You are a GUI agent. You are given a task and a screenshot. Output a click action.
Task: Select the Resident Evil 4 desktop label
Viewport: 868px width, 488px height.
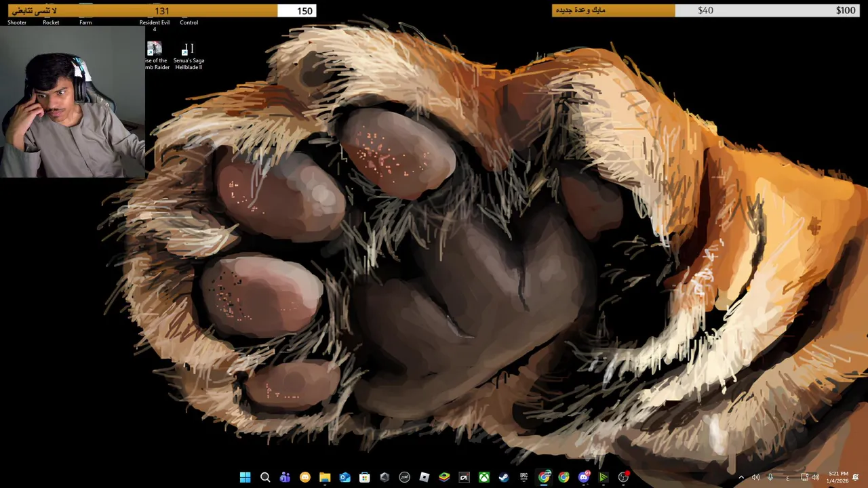click(155, 26)
